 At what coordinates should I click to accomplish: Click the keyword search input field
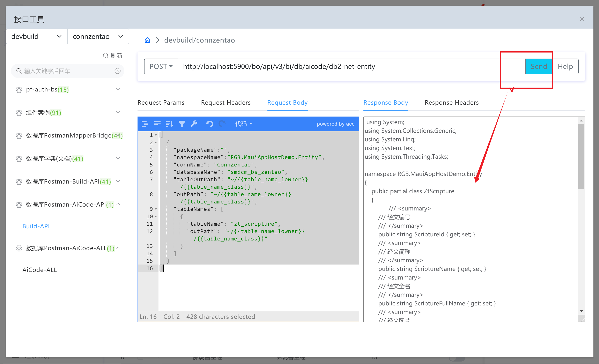tap(68, 71)
